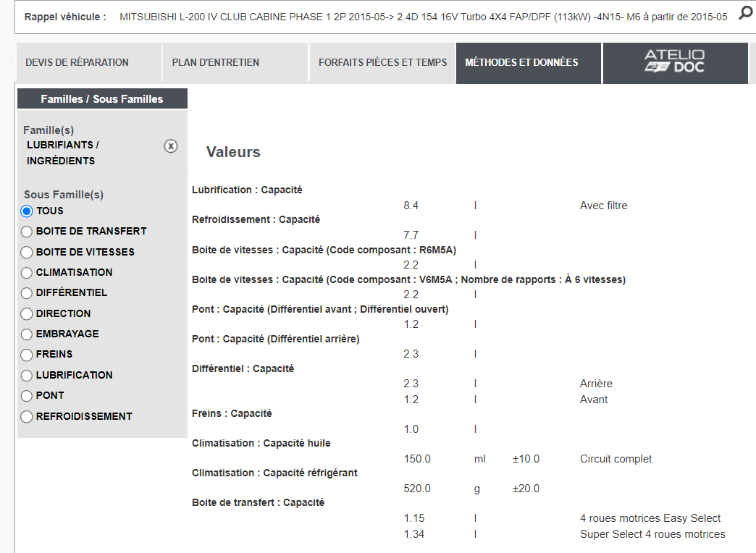
Task: Click the 150.0 A/C oil value
Action: click(x=417, y=459)
